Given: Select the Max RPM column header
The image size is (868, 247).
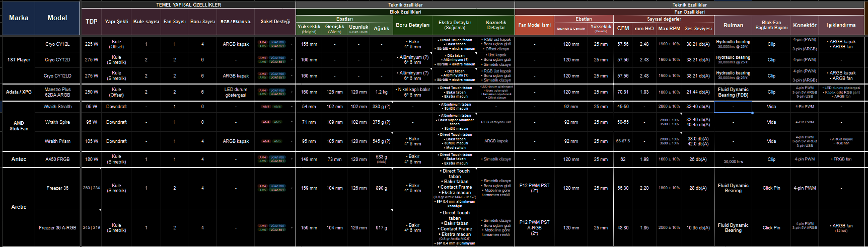Looking at the screenshot, I should pos(669,29).
